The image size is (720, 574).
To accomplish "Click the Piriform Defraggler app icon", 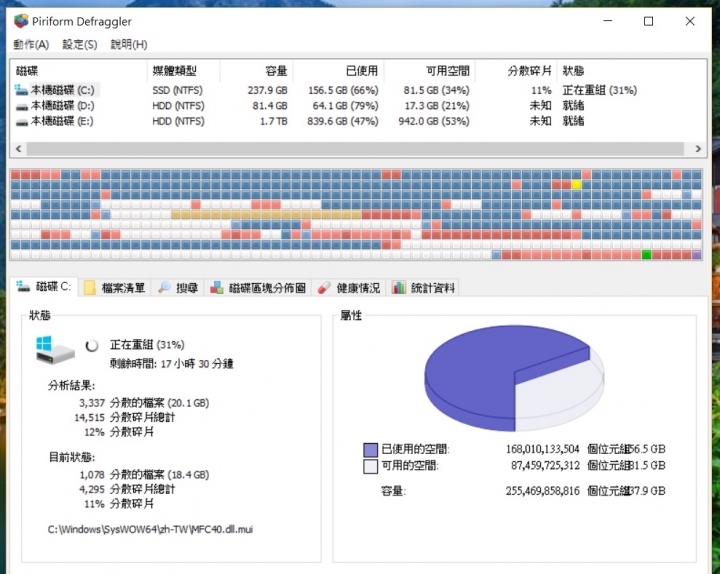I will point(21,21).
